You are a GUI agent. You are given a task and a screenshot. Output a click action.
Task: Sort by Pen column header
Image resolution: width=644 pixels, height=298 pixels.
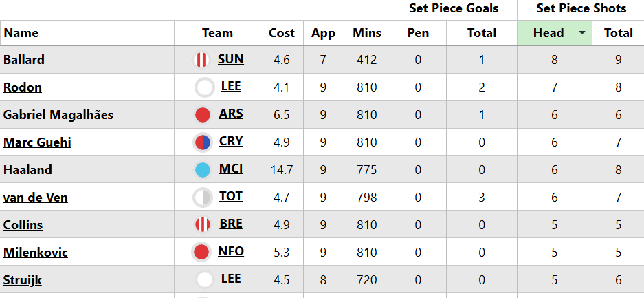click(x=418, y=33)
